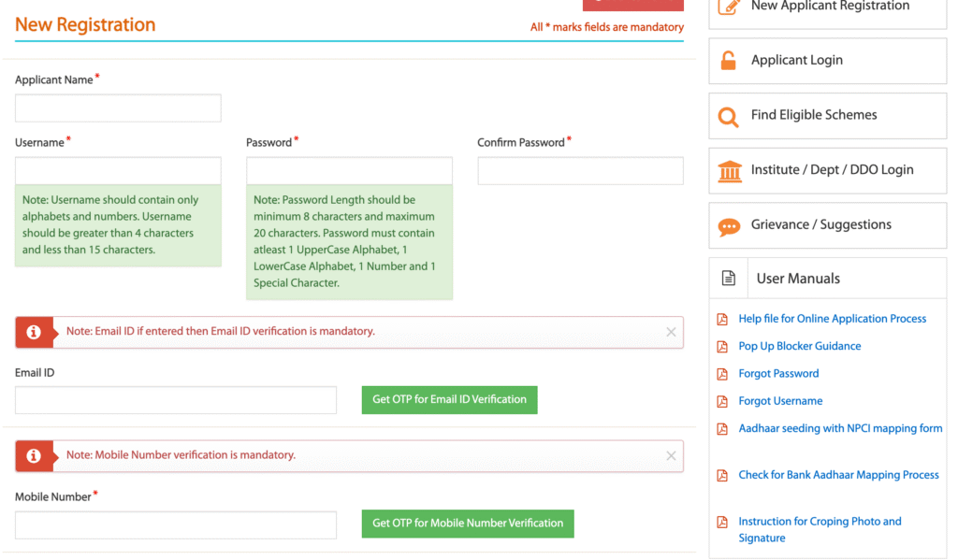Focus the Applicant Name text field

pos(118,108)
